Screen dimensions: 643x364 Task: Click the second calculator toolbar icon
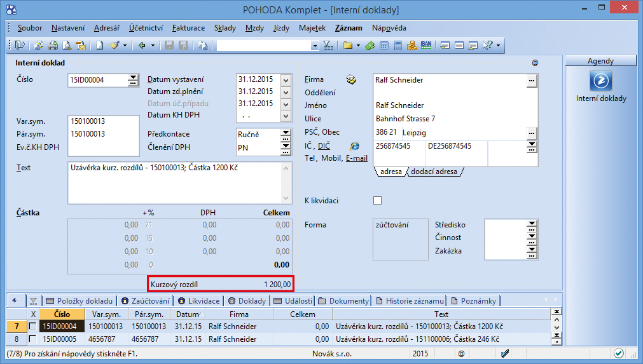click(x=398, y=46)
